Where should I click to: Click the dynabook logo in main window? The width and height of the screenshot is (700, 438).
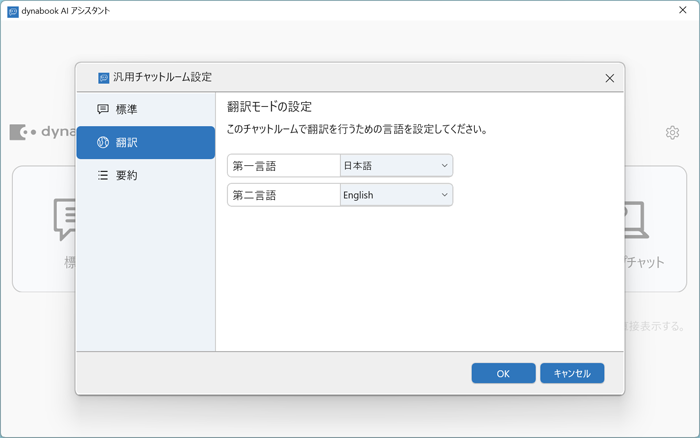[42, 132]
